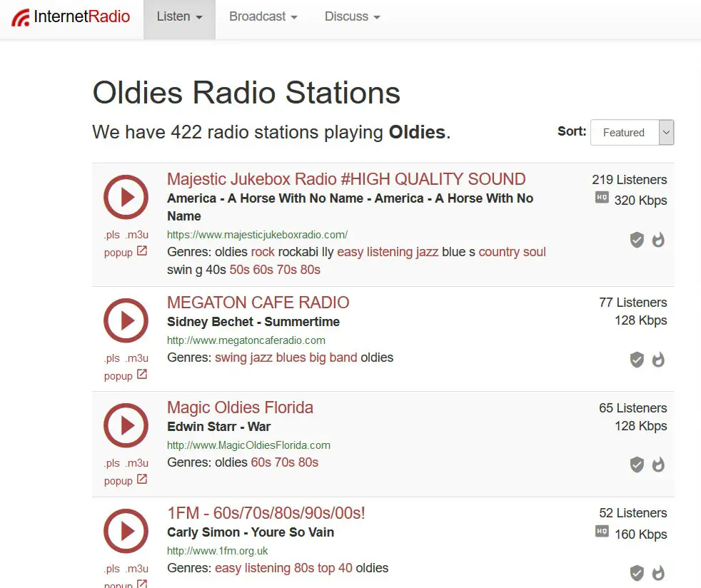
Task: Select easy listening genre on 1FM station
Action: [x=253, y=568]
